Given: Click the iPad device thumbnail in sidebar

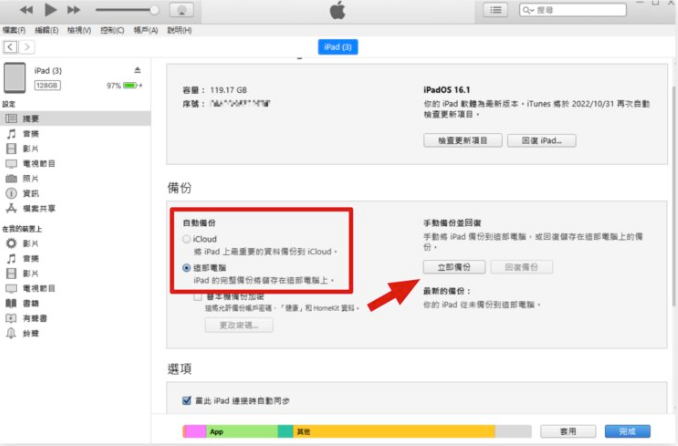Looking at the screenshot, I should (x=15, y=78).
